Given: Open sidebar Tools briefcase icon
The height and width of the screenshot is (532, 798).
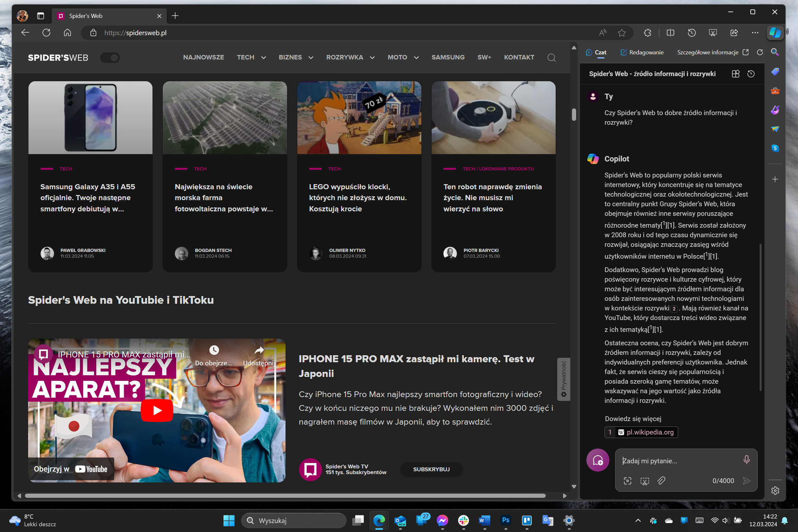Looking at the screenshot, I should click(x=775, y=90).
